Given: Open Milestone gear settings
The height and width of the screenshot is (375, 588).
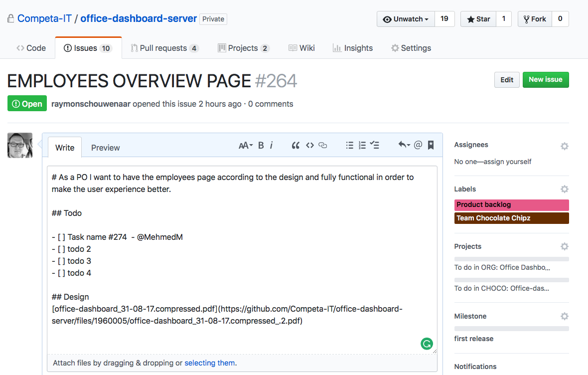Looking at the screenshot, I should point(565,316).
